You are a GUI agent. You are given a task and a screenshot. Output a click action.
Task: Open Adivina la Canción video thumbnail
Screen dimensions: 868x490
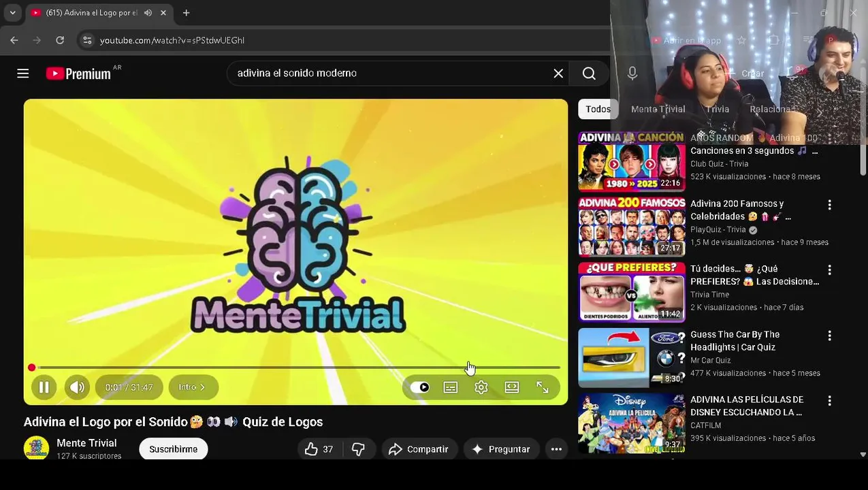click(632, 161)
